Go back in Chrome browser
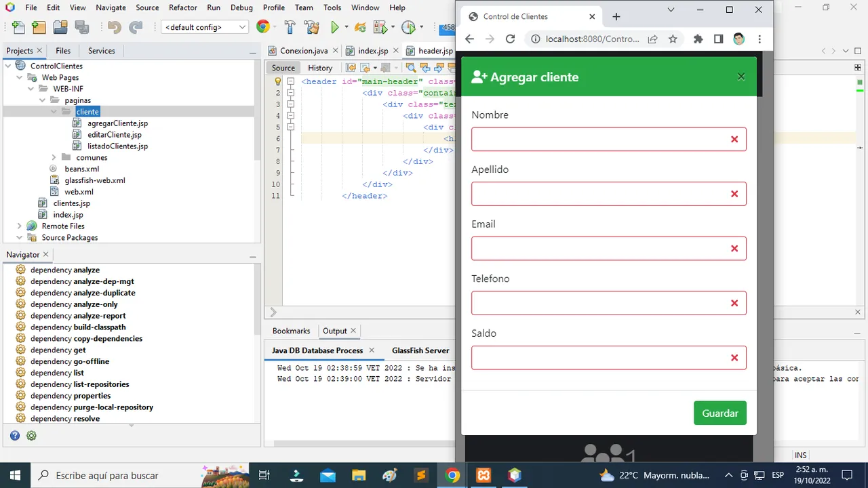The width and height of the screenshot is (868, 488). (x=469, y=39)
